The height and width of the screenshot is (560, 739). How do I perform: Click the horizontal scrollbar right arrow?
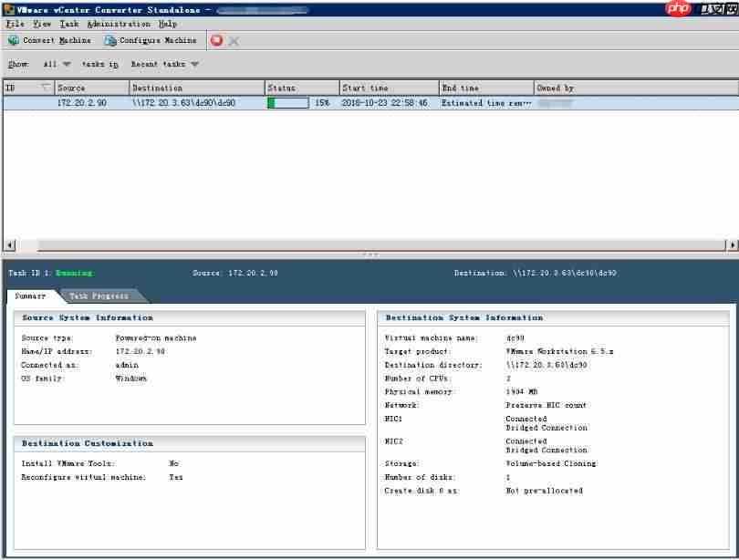pyautogui.click(x=732, y=245)
